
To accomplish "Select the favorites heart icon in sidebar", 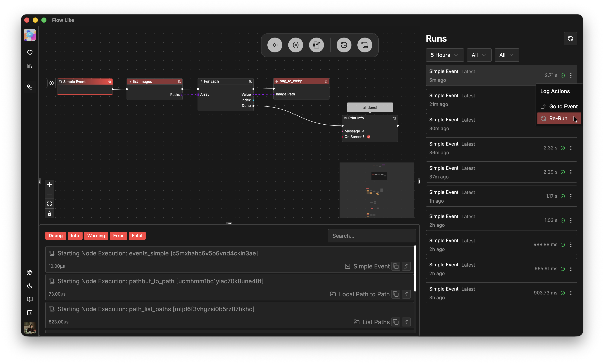I will (x=30, y=53).
